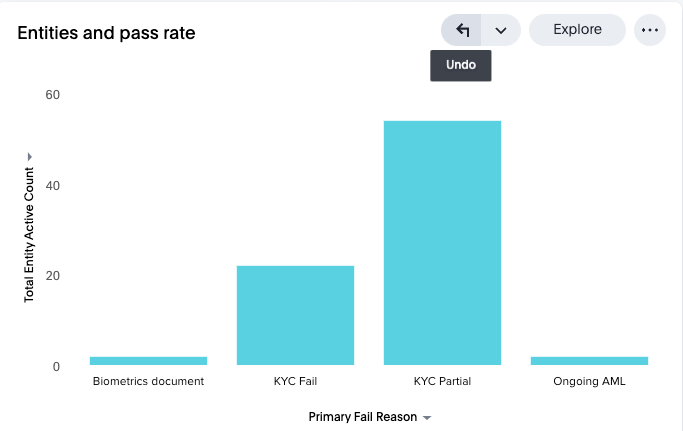This screenshot has width=683, height=431.
Task: Click the Total Entity Active Count axis title
Action: coord(29,237)
